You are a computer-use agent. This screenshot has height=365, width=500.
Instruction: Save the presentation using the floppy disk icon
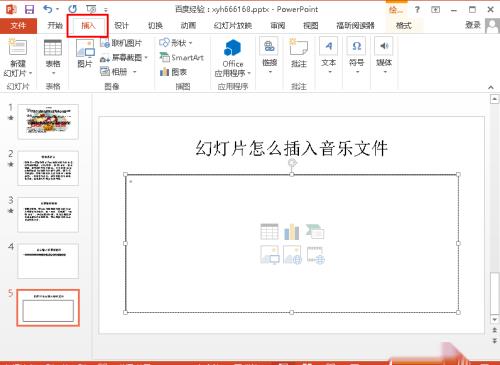coord(29,9)
